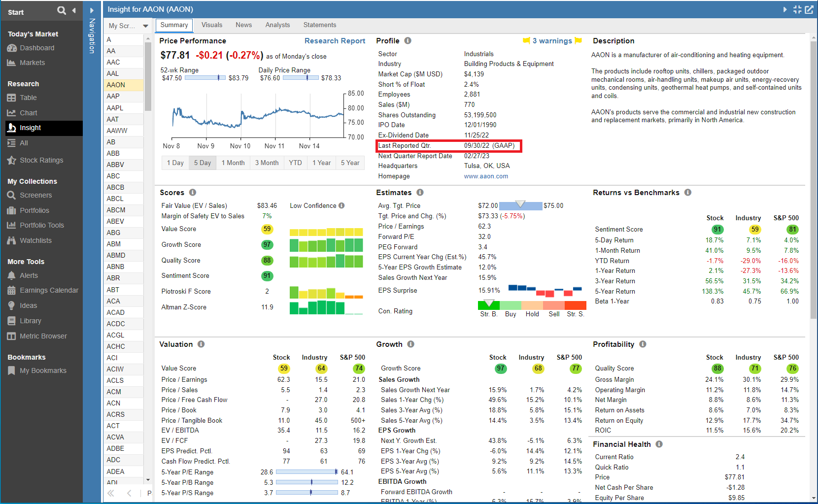Select the 5 Year chart range
The height and width of the screenshot is (504, 818).
(350, 163)
